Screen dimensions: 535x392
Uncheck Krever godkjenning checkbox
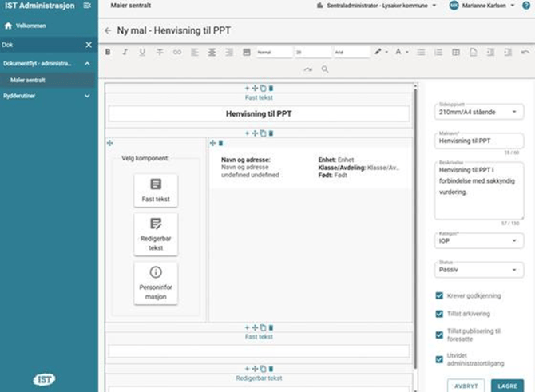439,295
